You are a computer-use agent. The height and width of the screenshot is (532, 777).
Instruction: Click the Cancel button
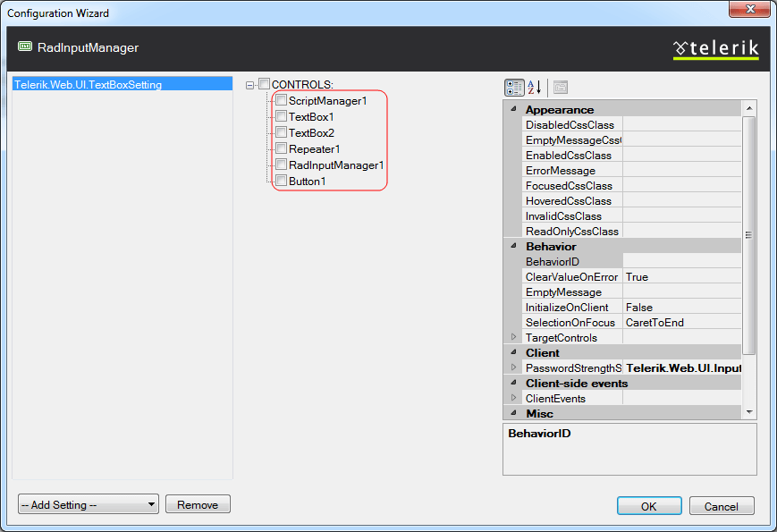(x=722, y=506)
